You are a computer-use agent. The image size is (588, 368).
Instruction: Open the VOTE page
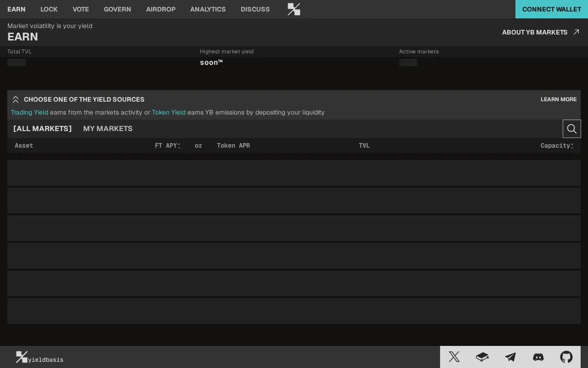click(x=81, y=9)
